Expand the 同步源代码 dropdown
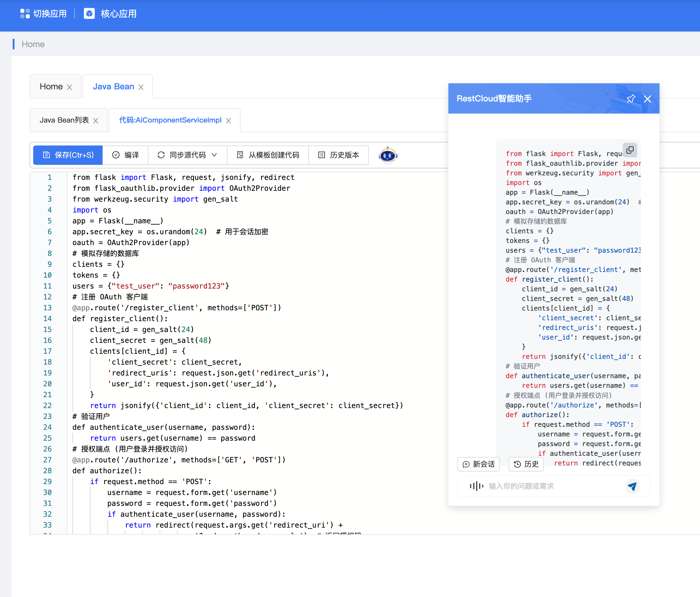 pyautogui.click(x=214, y=155)
